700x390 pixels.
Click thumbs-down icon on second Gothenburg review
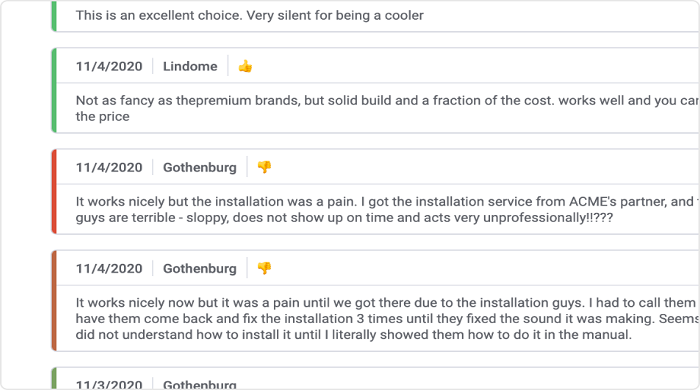[264, 268]
